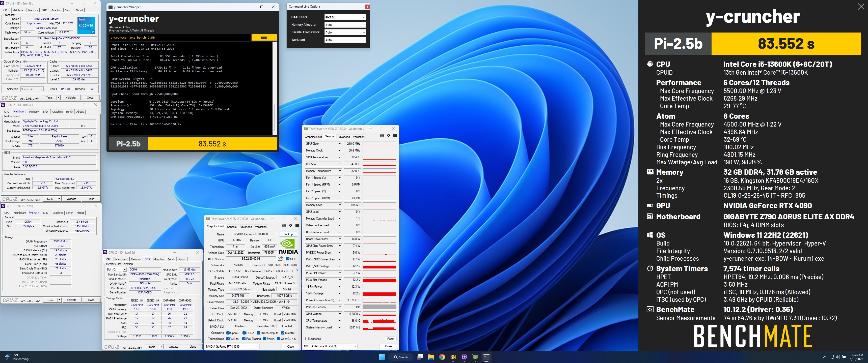Open the Graphics tab in CPU-Z Mainboard window
868x363 pixels.
[x=57, y=111]
